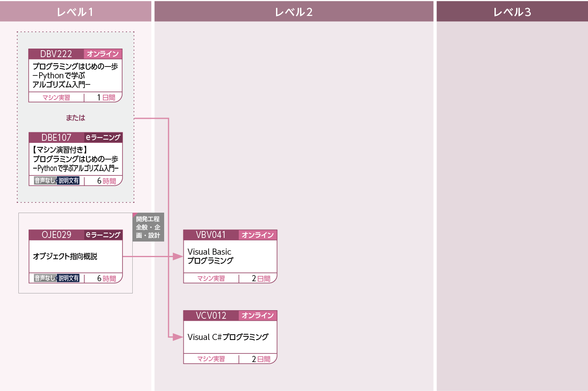Viewport: 588px width, 391px height.
Task: Select the レベル2 header
Action: pos(294,11)
